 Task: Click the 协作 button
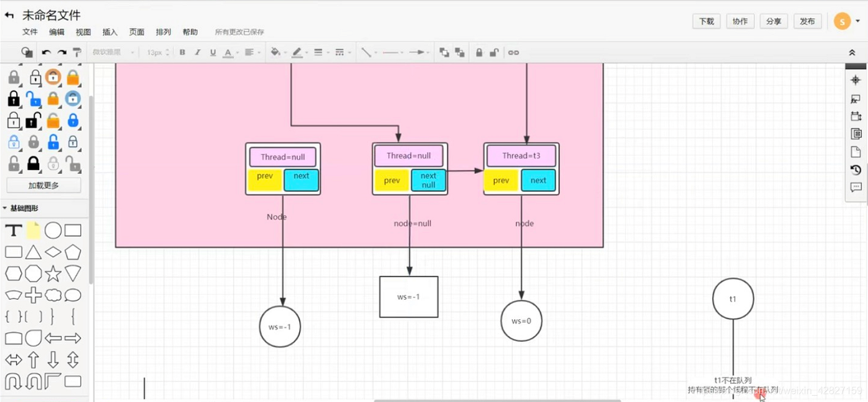tap(740, 21)
